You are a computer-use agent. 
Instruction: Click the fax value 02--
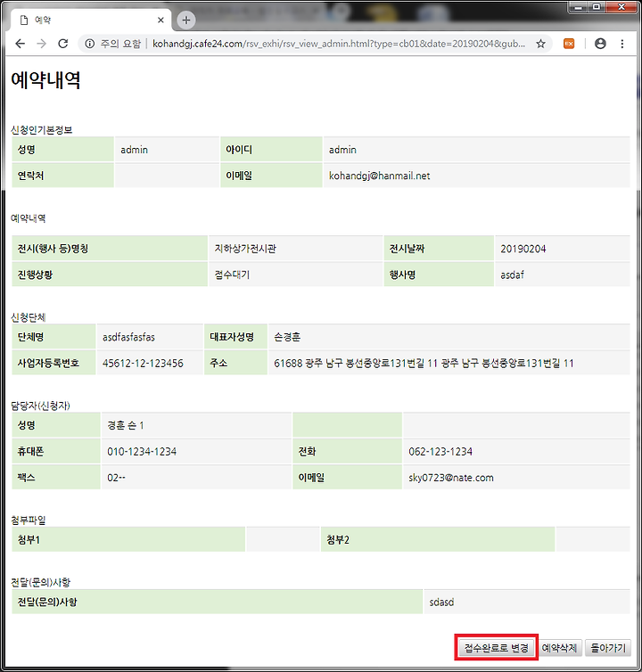(x=116, y=478)
